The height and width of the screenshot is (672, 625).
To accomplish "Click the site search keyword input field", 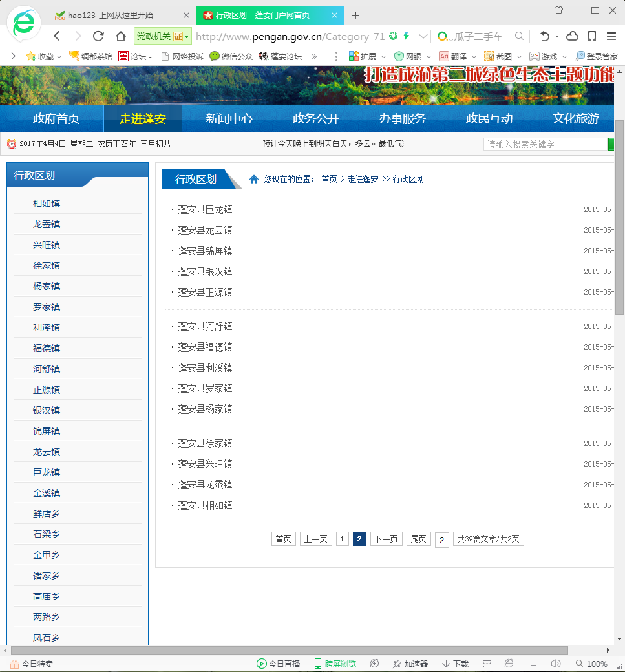I will (544, 144).
